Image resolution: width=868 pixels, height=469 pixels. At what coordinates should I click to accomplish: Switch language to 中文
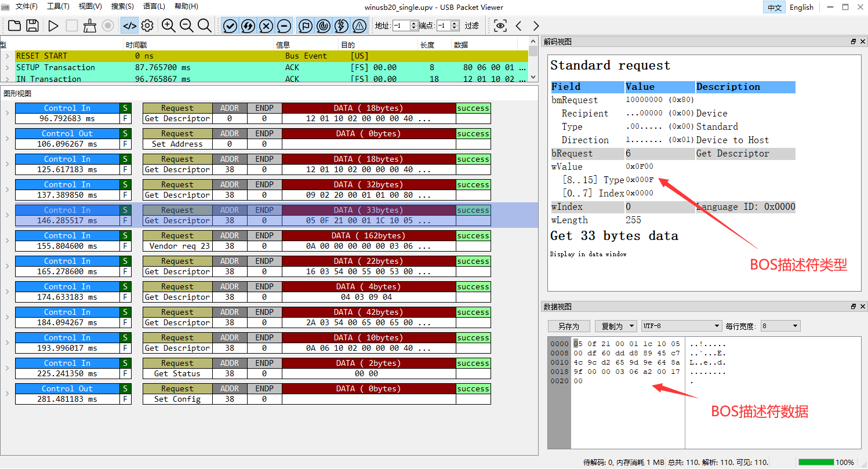775,8
